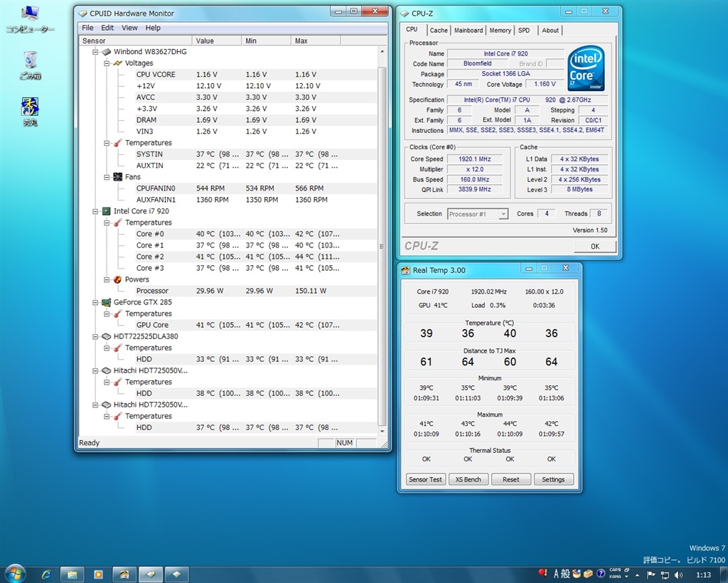Viewport: 728px width, 583px height.
Task: Click the thermometer icon under HDT722525DLA380
Action: [x=117, y=348]
